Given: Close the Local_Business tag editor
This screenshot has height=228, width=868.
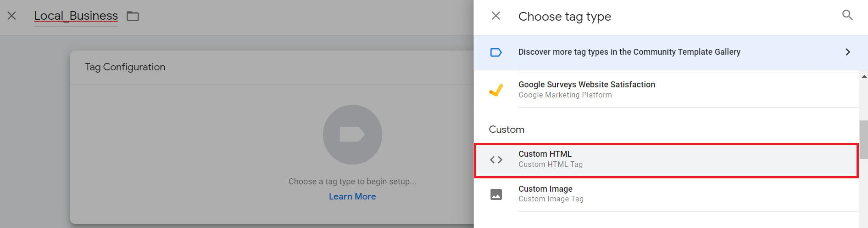Looking at the screenshot, I should click(12, 16).
